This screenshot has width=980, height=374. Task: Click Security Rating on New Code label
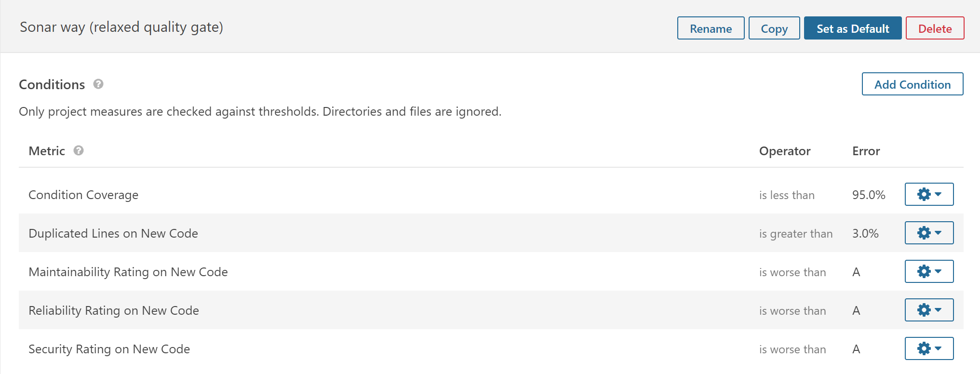[109, 349]
